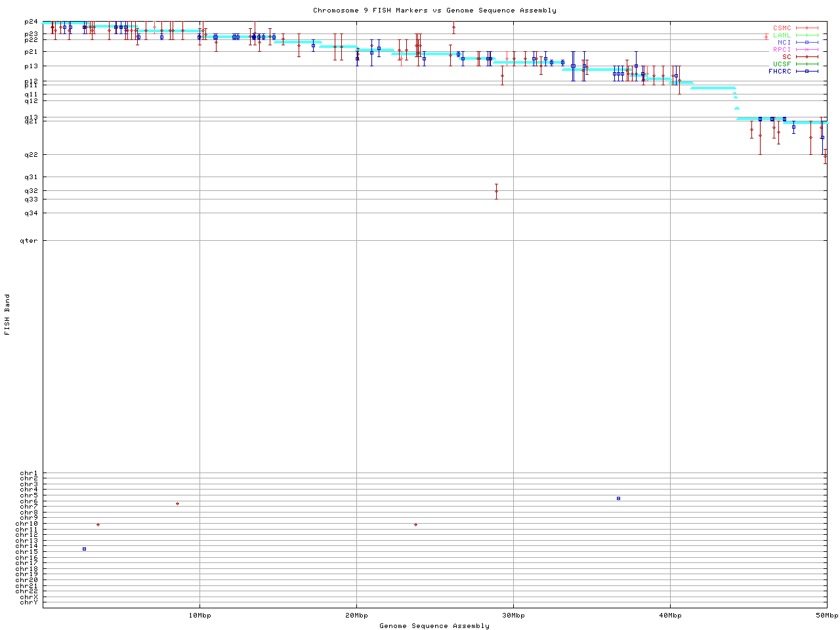
Task: Click the black diamond marker near chr6 row
Action: click(177, 503)
